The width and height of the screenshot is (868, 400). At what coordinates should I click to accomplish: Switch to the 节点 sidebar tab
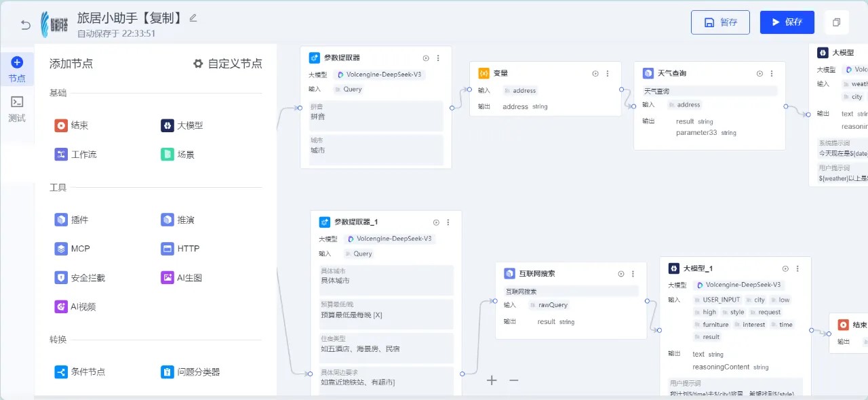17,70
